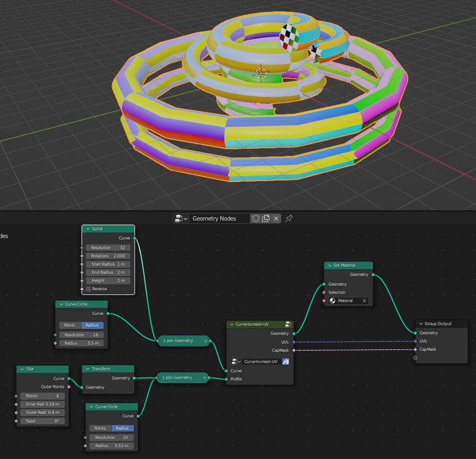Viewport: 476px width, 459px height.
Task: Click the shield fake-user icon beside Geometry Nodes name
Action: point(256,218)
